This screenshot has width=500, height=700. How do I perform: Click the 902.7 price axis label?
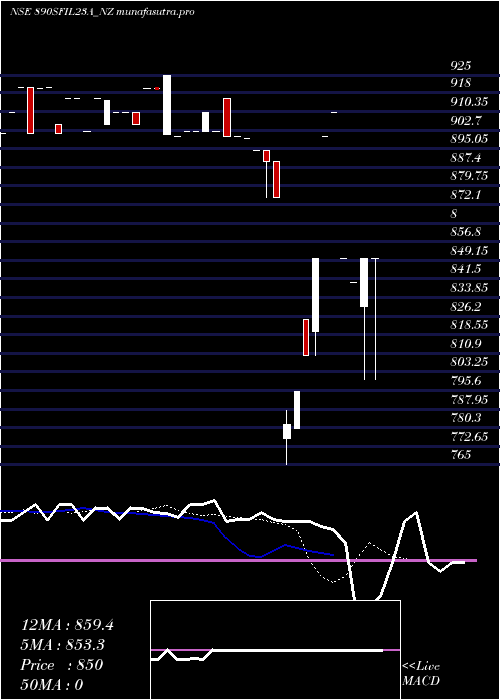tap(466, 121)
